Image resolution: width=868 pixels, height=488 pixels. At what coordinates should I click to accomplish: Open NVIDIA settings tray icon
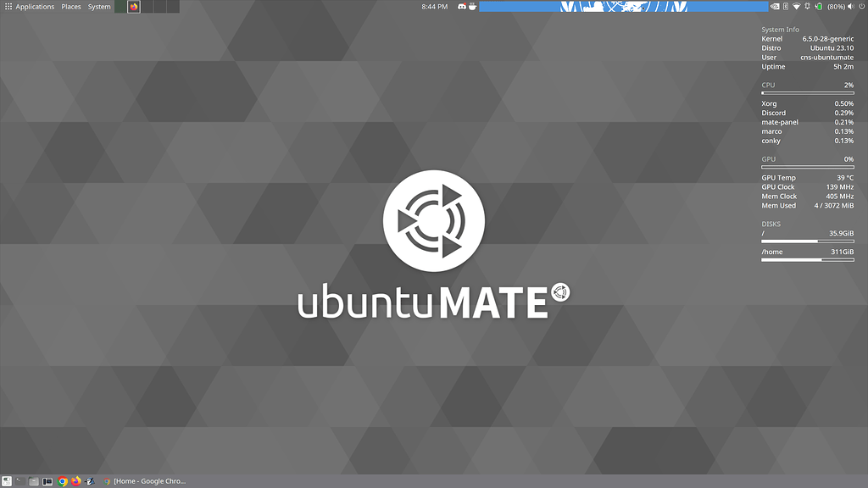click(x=775, y=7)
